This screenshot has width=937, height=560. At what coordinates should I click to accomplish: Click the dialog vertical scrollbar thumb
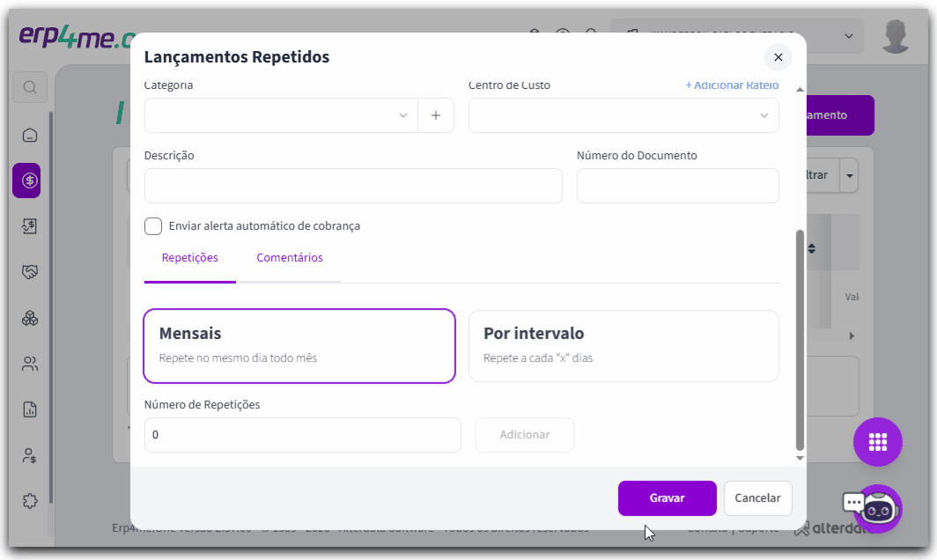[800, 340]
